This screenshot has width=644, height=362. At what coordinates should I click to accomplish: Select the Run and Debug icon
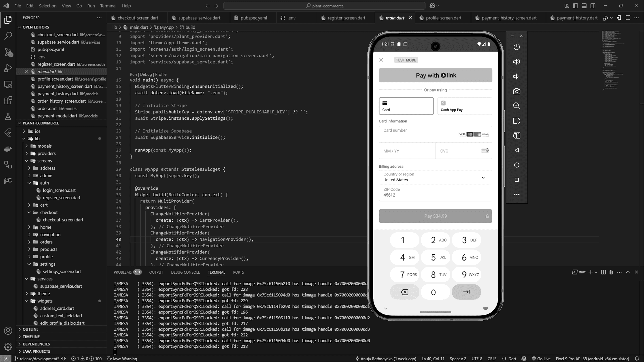[8, 68]
